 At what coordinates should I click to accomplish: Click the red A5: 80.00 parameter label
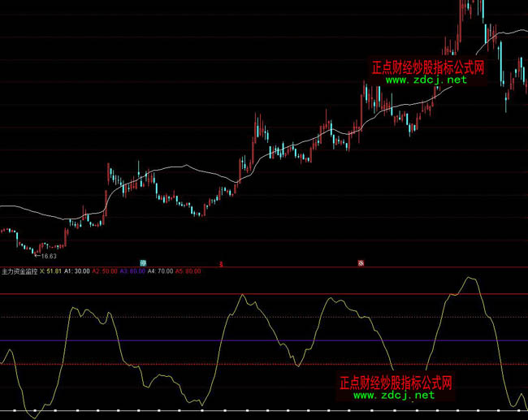click(188, 271)
